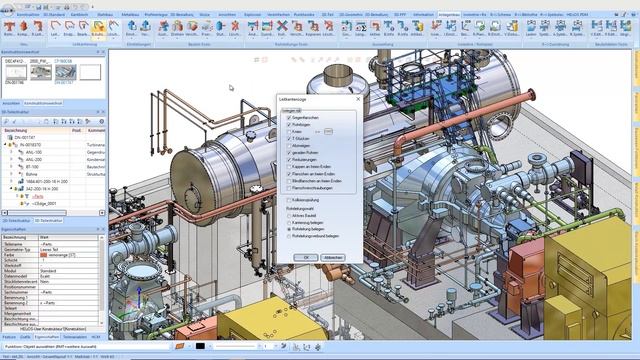
Task: Enable Kappen an freien Enden checkbox
Action: point(289,167)
